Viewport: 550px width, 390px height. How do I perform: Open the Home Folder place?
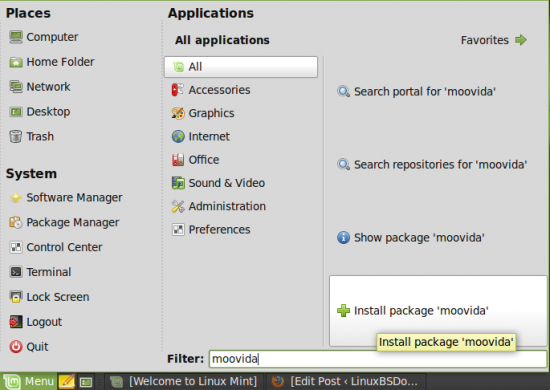52,62
